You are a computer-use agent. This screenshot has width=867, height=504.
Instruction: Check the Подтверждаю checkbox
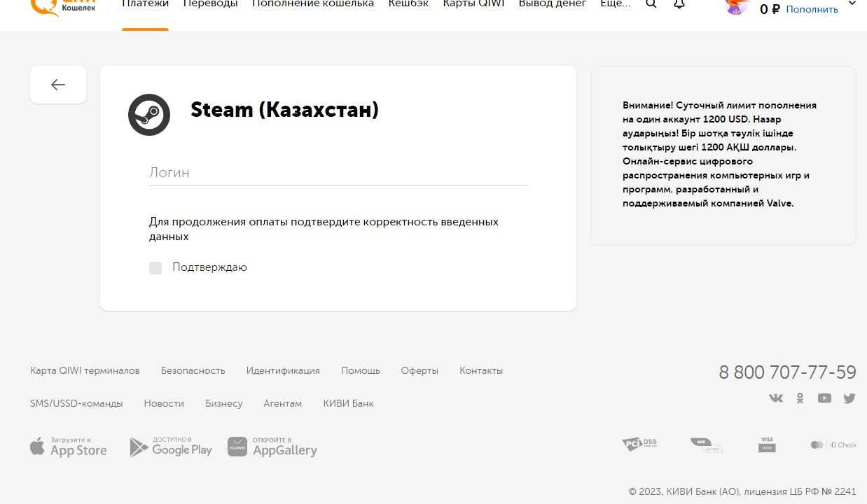(155, 268)
